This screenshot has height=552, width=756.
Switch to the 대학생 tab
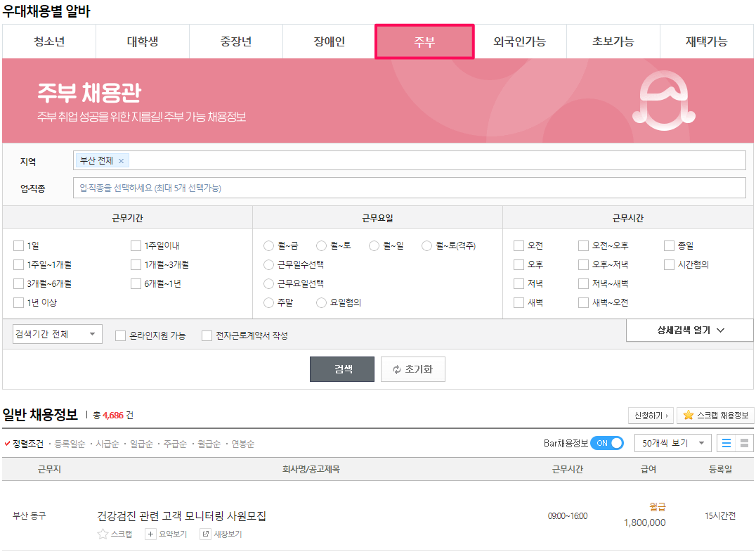coord(142,41)
